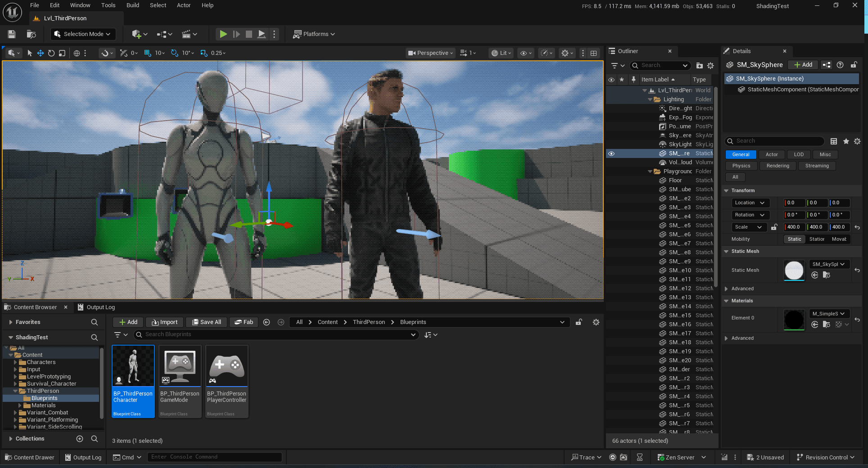Enable surface snapping in the viewport toolbar
Screen dimensions: 868x468
104,53
